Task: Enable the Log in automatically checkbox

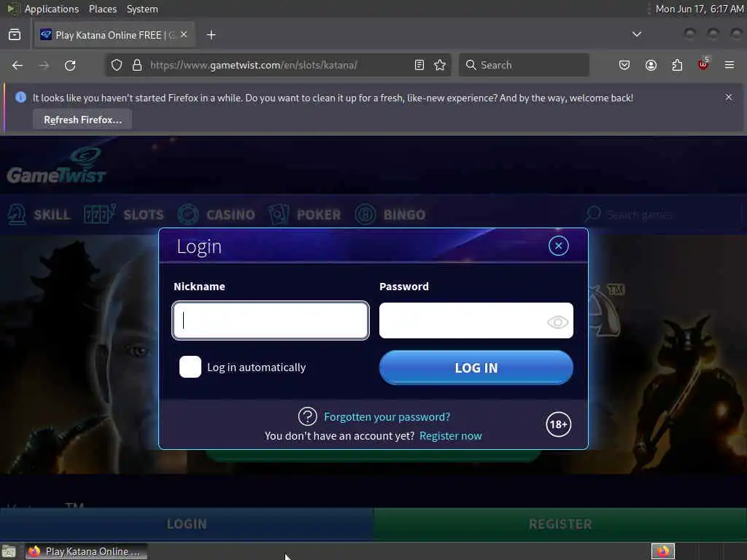Action: pyautogui.click(x=190, y=367)
